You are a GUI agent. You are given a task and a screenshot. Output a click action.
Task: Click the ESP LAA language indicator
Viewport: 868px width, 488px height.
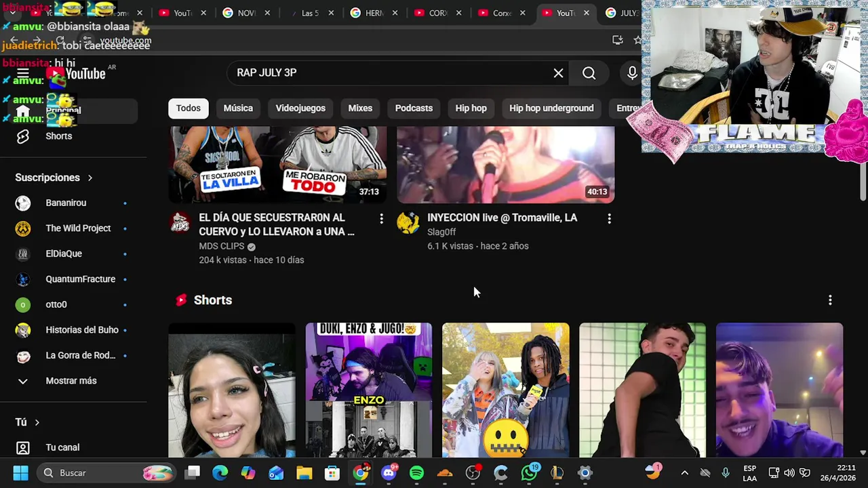(749, 473)
